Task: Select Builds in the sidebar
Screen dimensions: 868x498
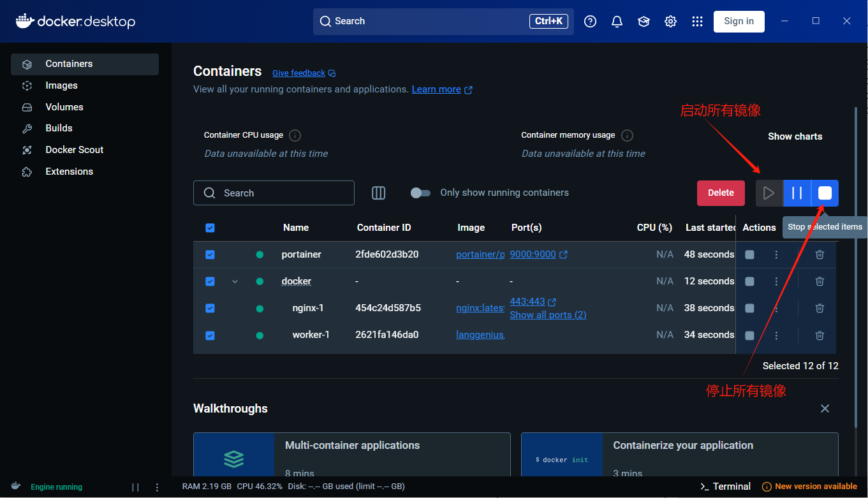Action: 59,128
